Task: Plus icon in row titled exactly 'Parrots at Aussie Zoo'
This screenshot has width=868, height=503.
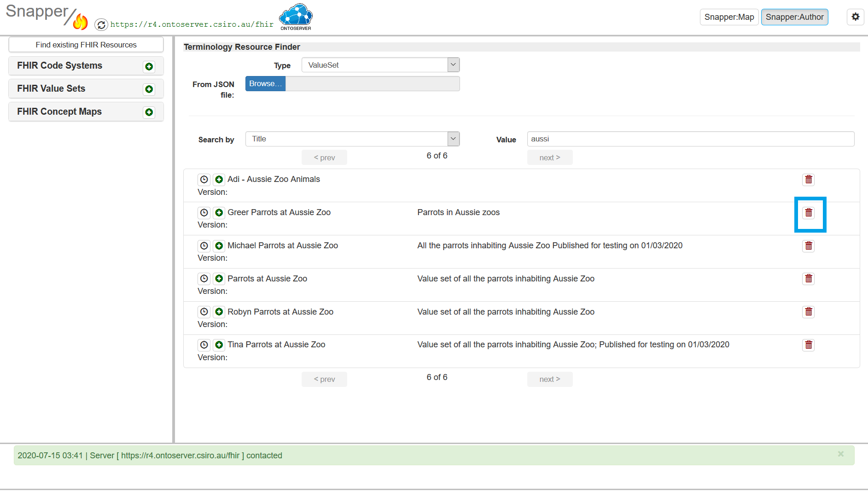Action: click(219, 279)
